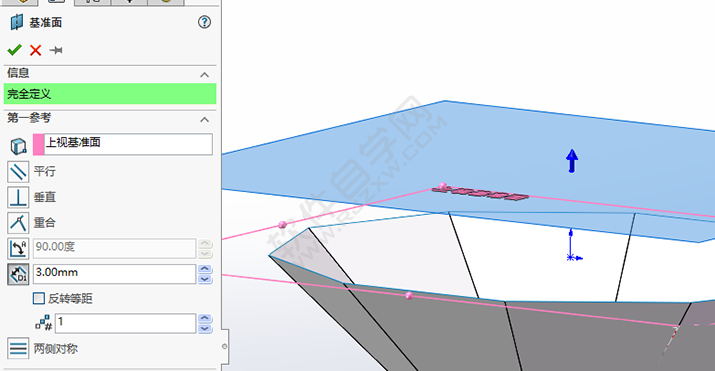The image size is (715, 371).
Task: Click the number of planes instance icon
Action: pyautogui.click(x=44, y=323)
